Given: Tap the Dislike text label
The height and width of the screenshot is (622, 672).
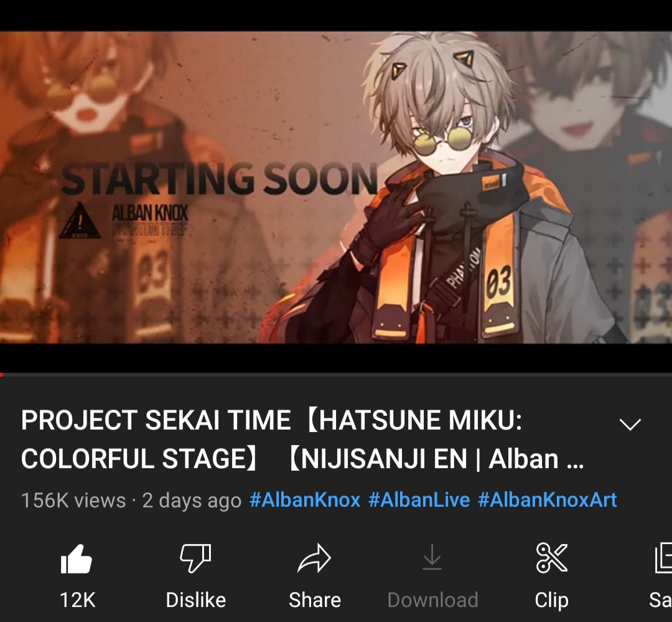Looking at the screenshot, I should 196,600.
